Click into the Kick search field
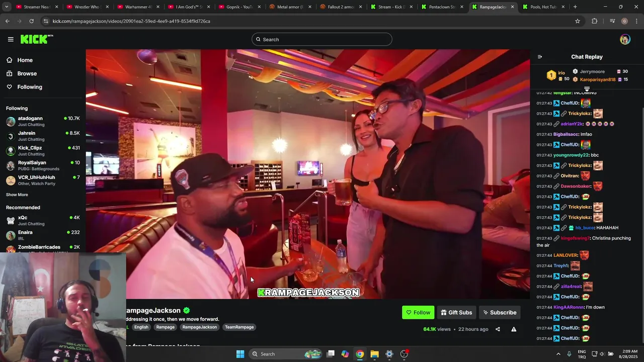Image resolution: width=644 pixels, height=362 pixels. 322,39
